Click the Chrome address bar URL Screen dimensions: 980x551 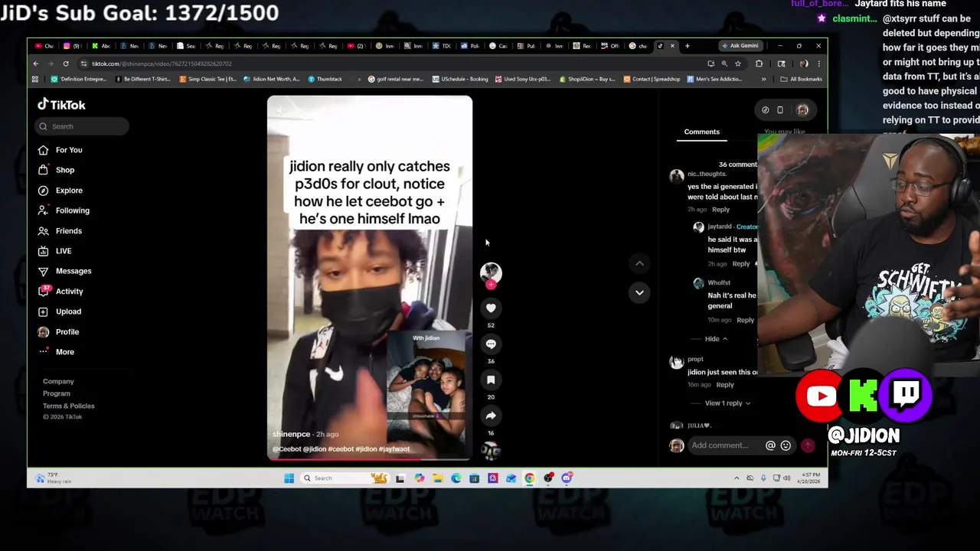point(162,64)
